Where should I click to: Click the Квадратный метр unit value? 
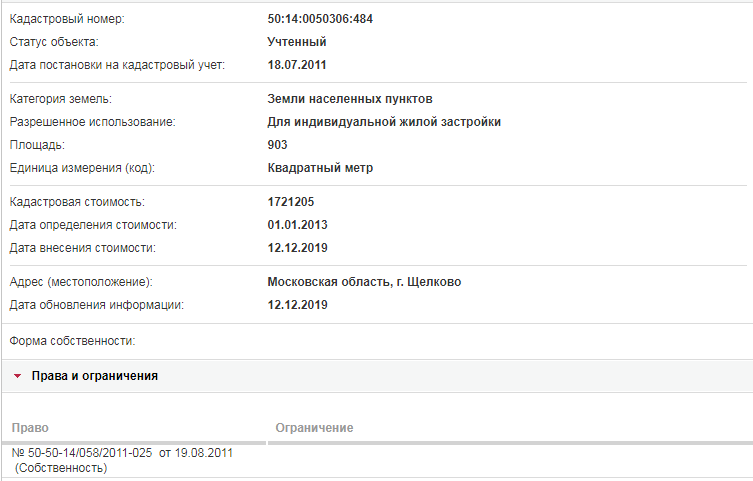320,168
